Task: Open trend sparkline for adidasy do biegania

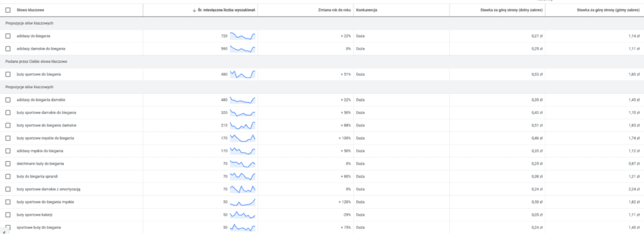Action: pyautogui.click(x=243, y=36)
